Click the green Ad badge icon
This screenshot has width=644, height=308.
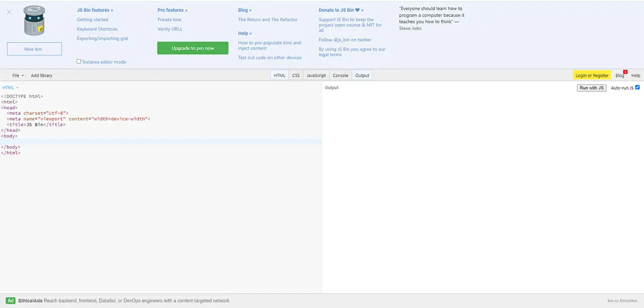point(10,301)
